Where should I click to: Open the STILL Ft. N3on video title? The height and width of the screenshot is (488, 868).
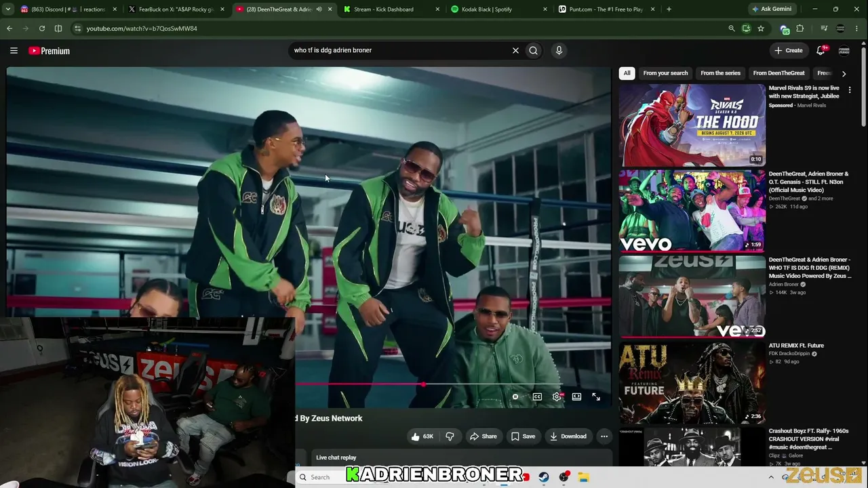pyautogui.click(x=809, y=182)
